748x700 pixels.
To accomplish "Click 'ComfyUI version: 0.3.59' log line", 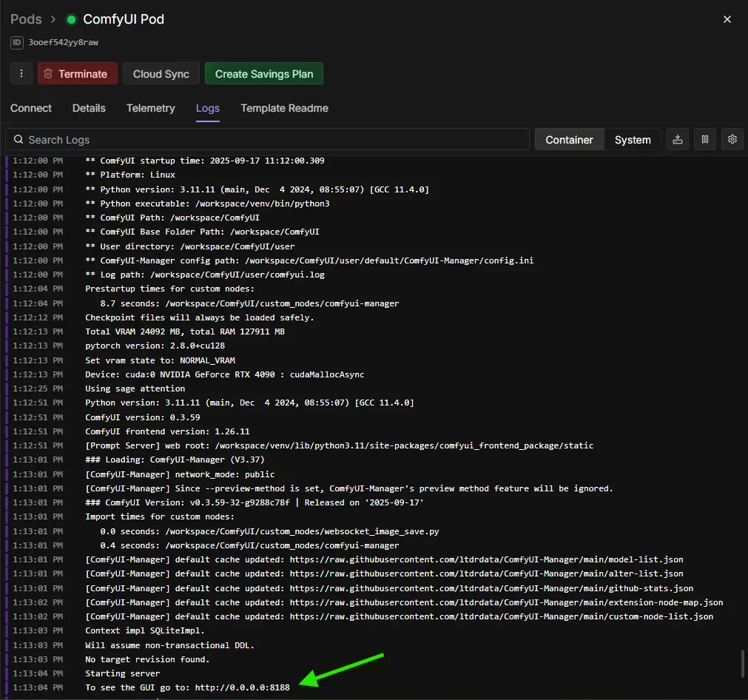I will tap(143, 417).
